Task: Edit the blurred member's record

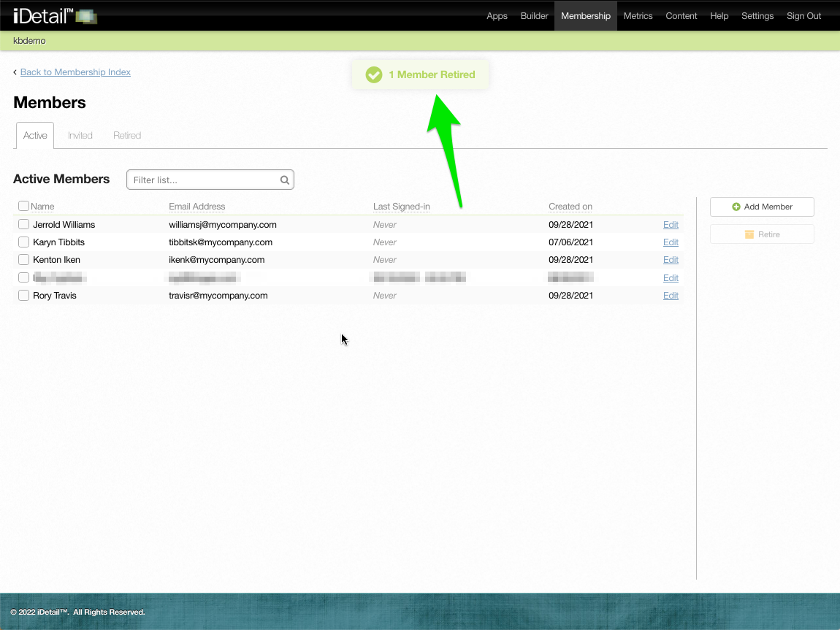Action: (x=671, y=278)
